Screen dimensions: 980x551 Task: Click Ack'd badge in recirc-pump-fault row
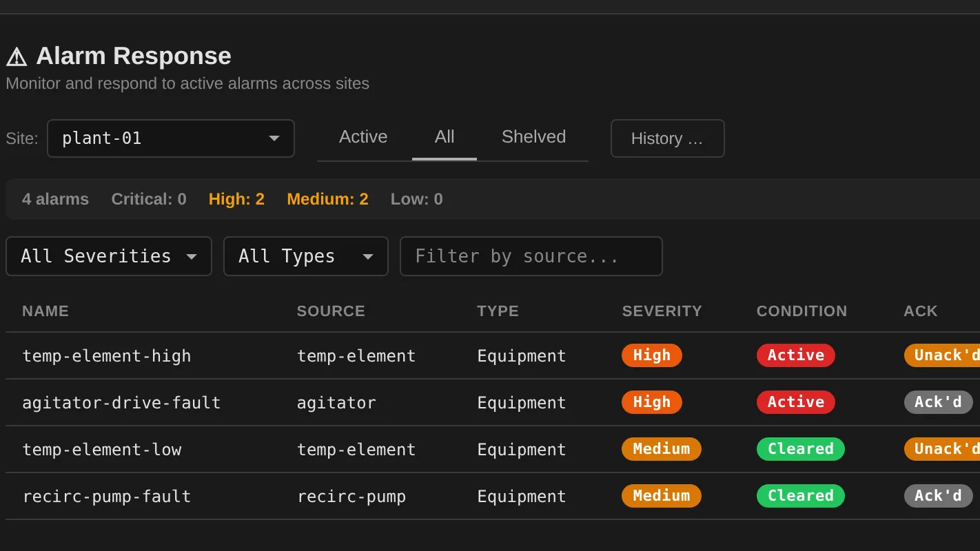click(939, 496)
